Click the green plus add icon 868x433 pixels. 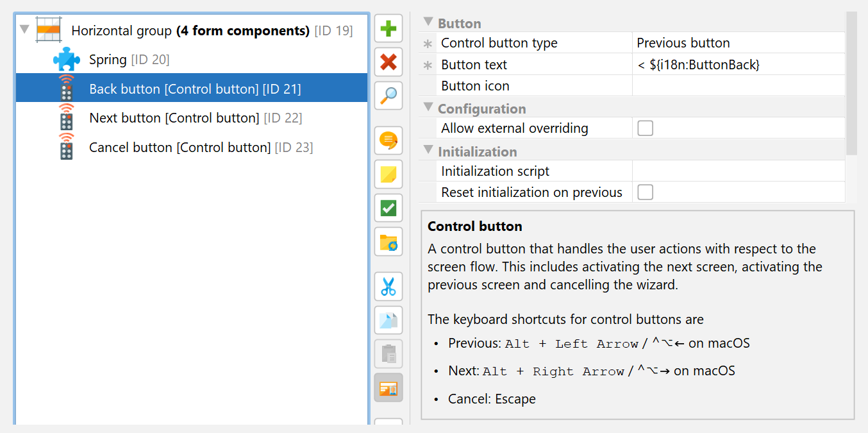(x=388, y=29)
